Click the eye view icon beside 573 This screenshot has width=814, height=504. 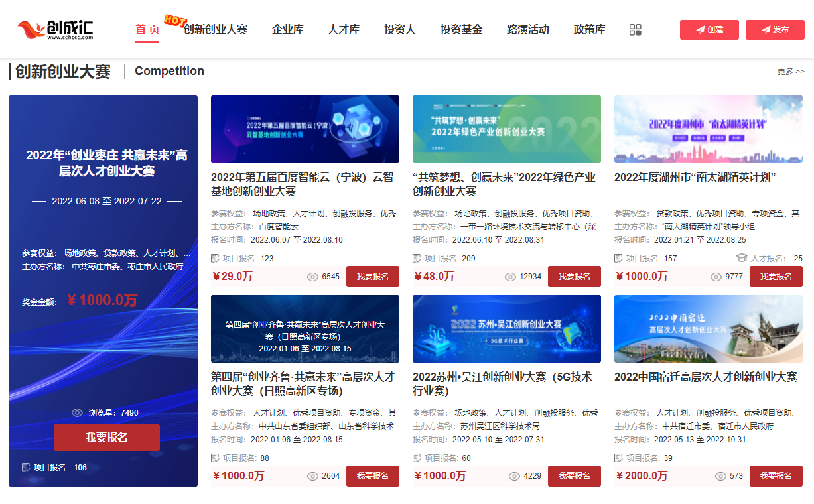click(720, 476)
